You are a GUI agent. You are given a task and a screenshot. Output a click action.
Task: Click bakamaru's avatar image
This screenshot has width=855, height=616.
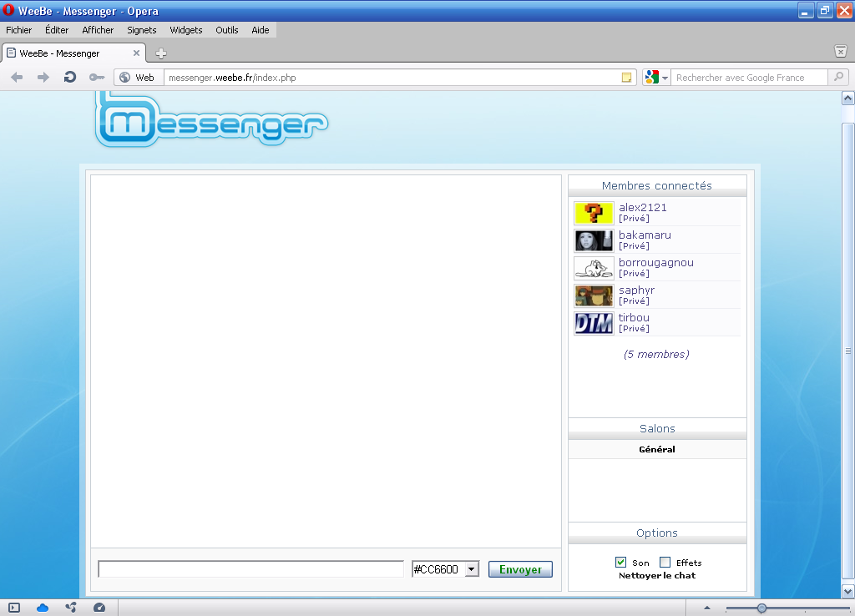click(x=594, y=240)
